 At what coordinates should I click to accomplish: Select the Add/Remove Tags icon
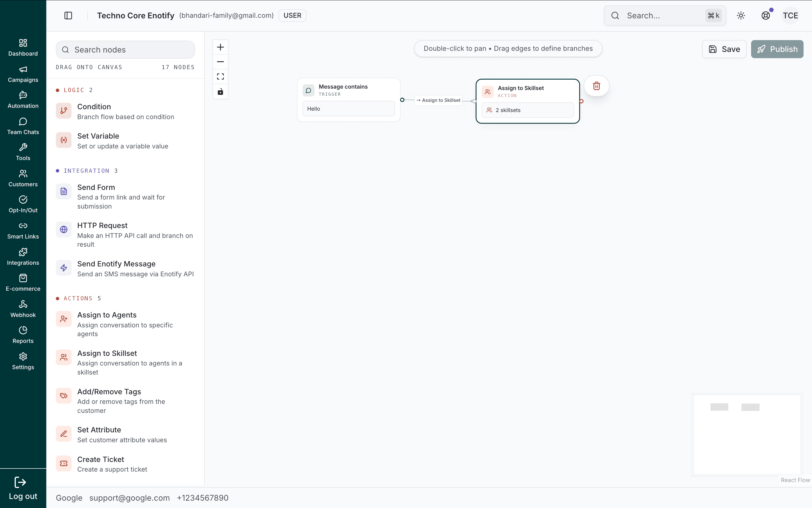[64, 396]
